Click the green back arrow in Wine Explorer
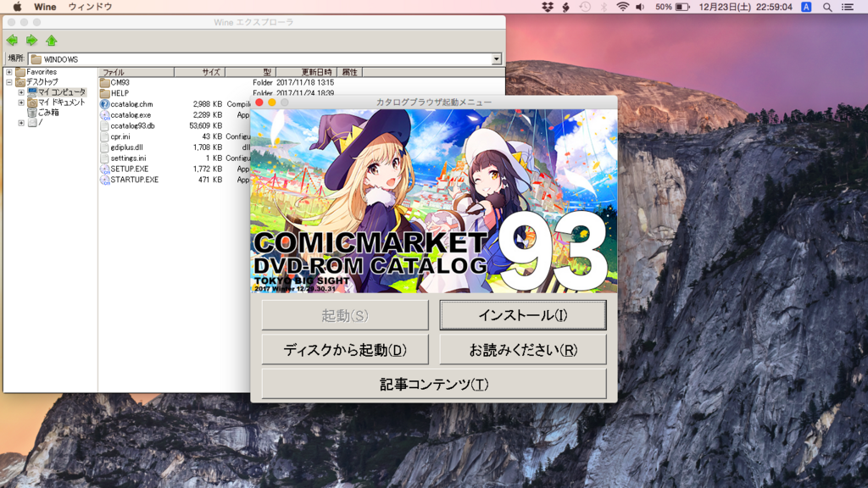 point(12,41)
